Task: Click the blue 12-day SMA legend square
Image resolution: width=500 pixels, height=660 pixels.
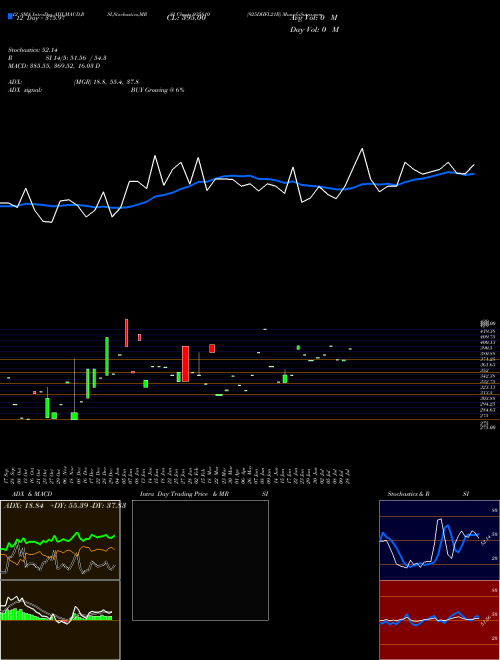Action: pyautogui.click(x=10, y=16)
